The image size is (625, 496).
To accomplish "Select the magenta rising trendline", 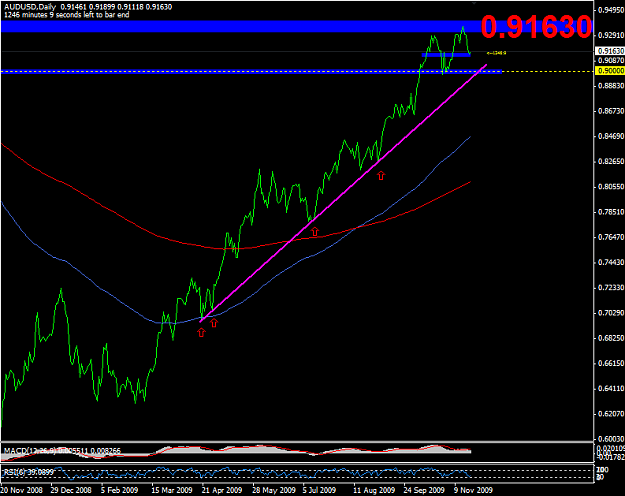I will 343,191.
